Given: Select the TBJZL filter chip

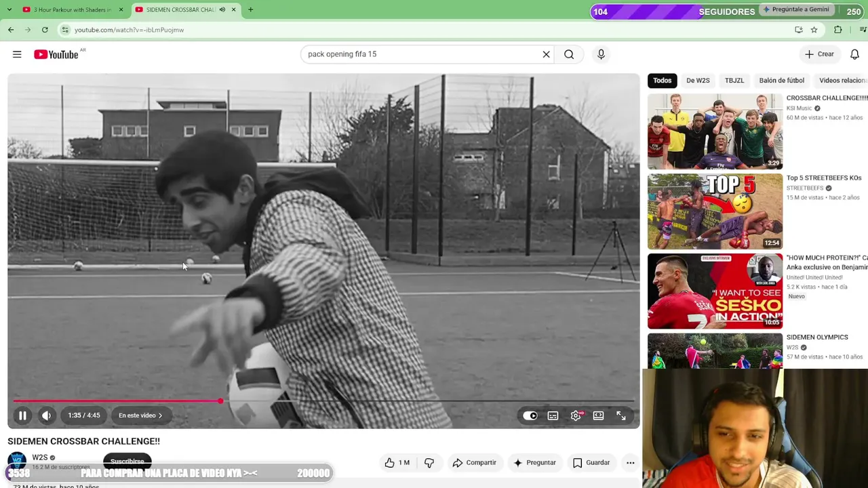Looking at the screenshot, I should click(x=734, y=81).
